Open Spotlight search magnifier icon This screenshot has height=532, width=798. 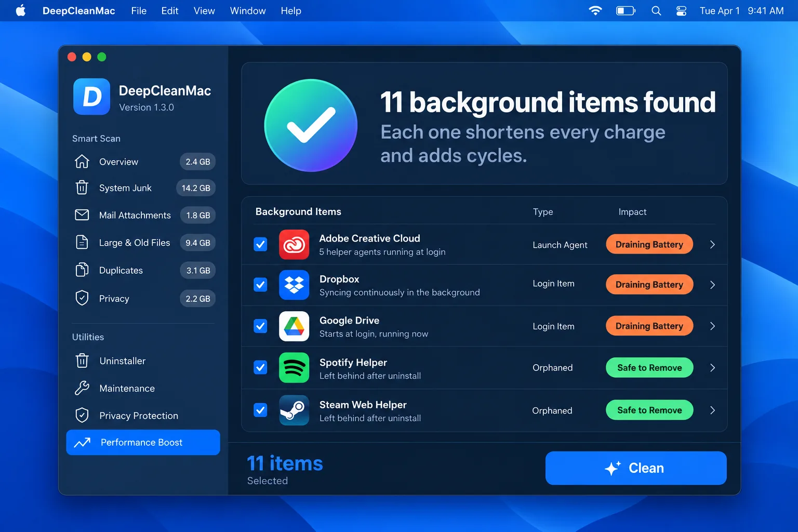coord(656,10)
